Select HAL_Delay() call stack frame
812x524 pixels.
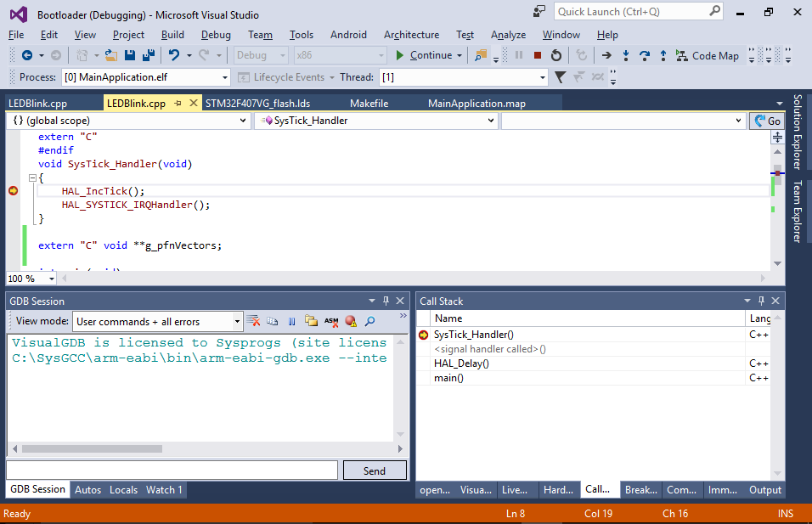[x=594, y=363]
